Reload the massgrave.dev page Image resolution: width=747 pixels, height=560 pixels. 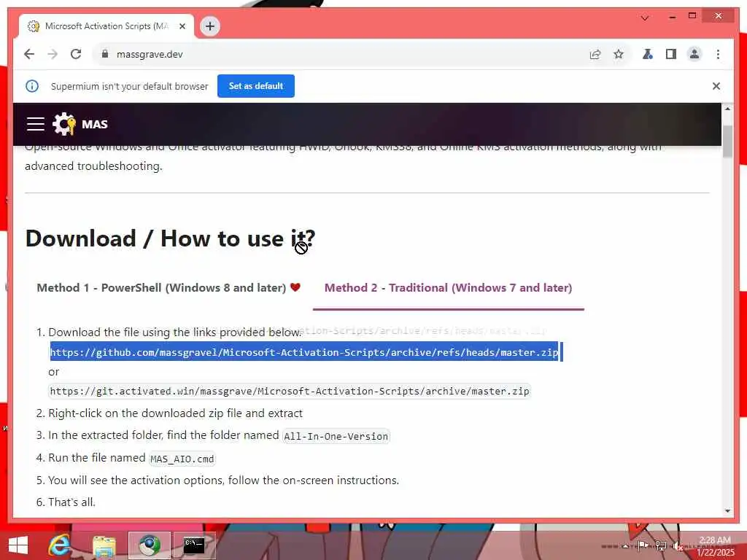click(76, 54)
